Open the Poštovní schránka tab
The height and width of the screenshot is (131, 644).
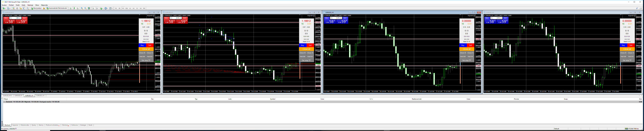tap(52, 125)
